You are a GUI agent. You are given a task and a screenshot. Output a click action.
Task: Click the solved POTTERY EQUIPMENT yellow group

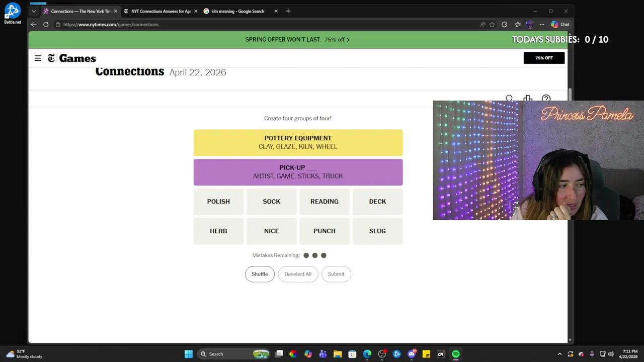298,143
